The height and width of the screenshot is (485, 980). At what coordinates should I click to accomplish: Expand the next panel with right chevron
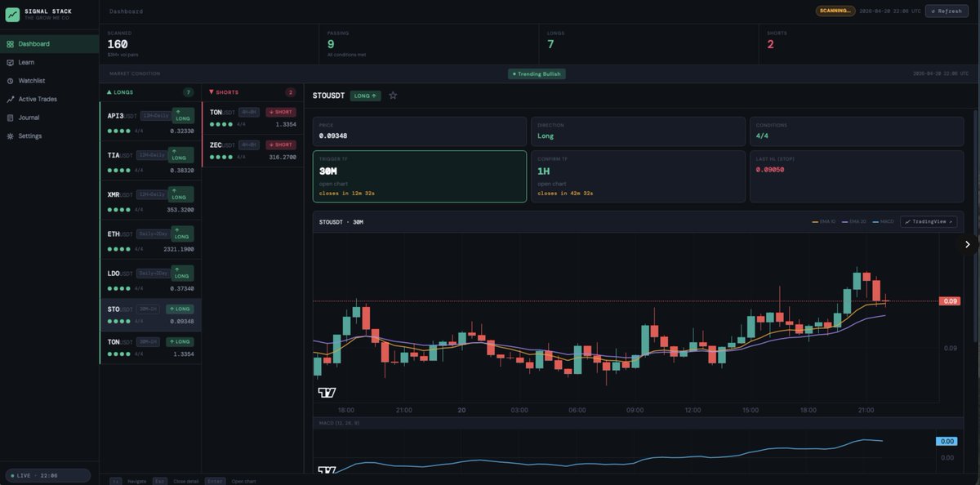point(967,244)
